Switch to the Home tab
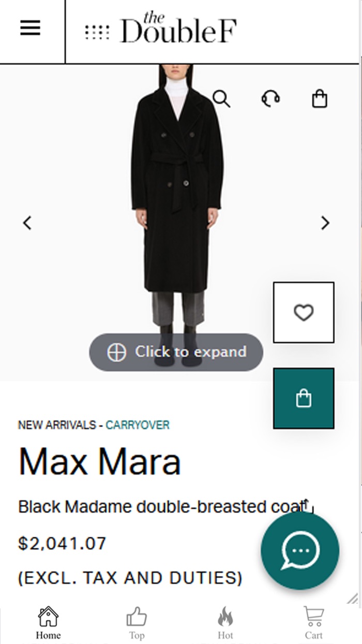This screenshot has height=644, width=362. (48, 623)
